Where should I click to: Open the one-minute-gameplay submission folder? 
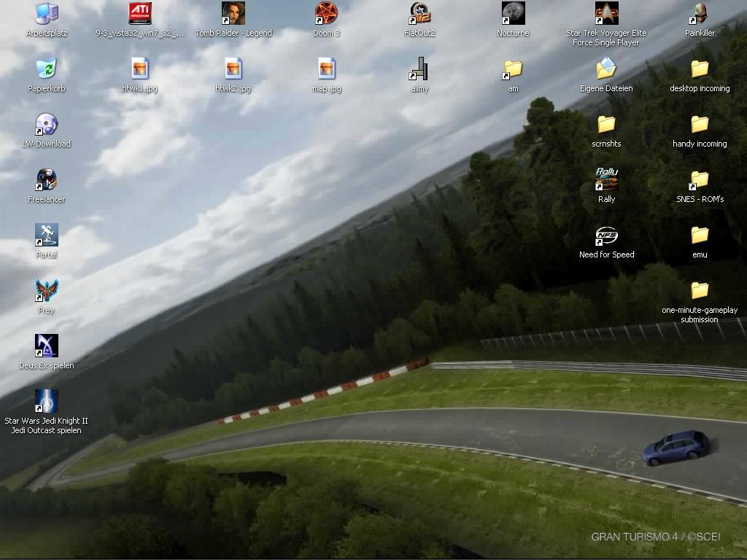pos(700,290)
